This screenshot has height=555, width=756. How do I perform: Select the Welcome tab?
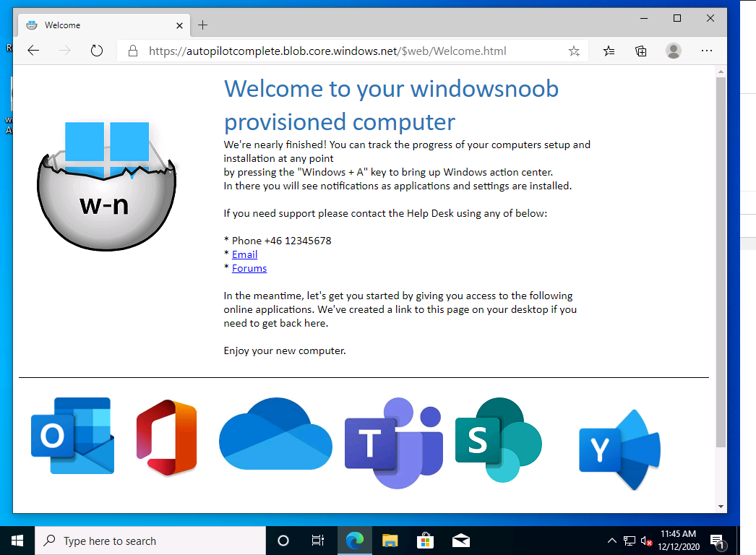point(103,25)
